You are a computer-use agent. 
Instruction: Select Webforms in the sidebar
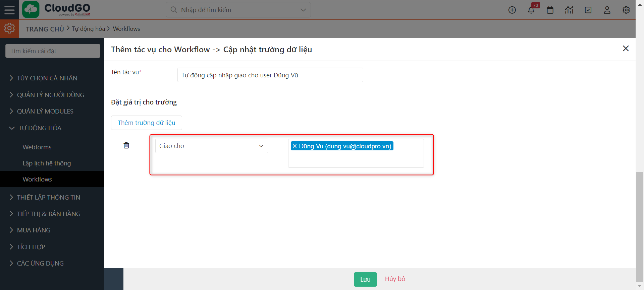tap(37, 147)
